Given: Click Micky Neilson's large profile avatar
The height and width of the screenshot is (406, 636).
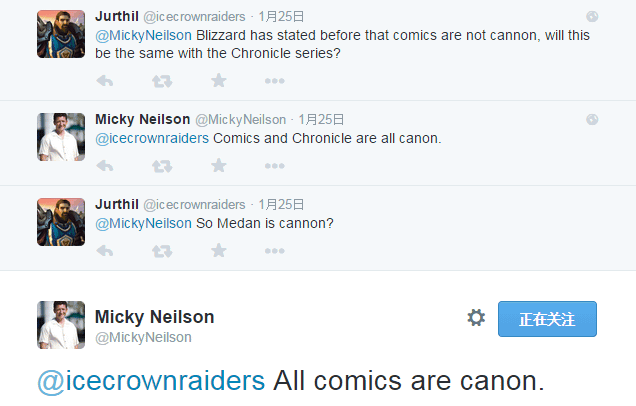Looking at the screenshot, I should click(x=61, y=324).
